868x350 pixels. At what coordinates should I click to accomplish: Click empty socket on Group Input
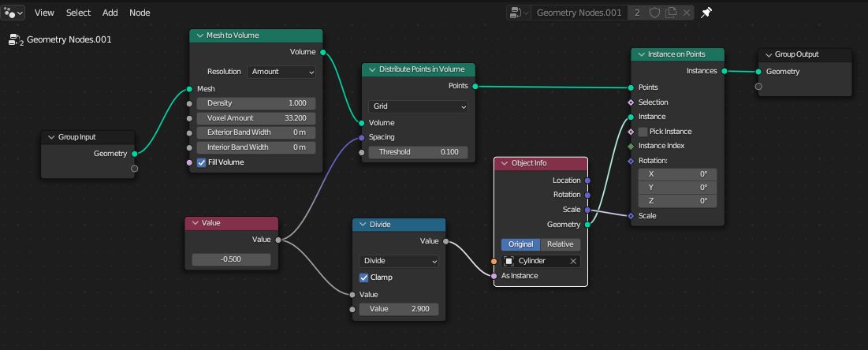coord(134,169)
